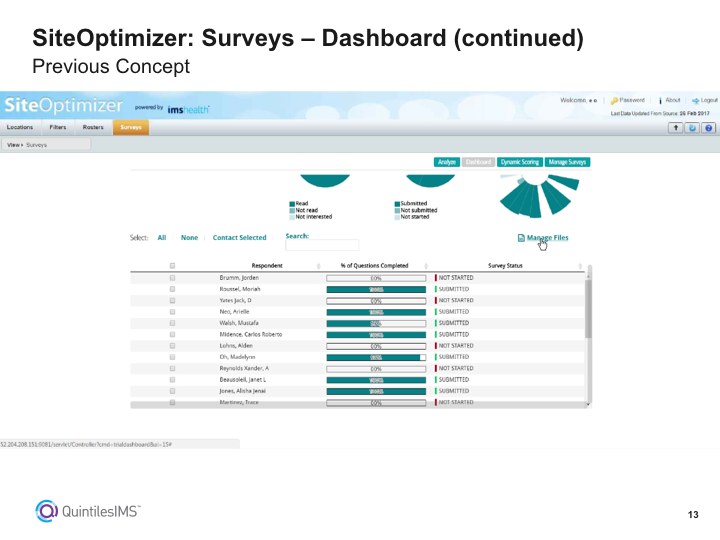720x540 pixels.
Task: Click the Analyze button
Action: tap(447, 162)
